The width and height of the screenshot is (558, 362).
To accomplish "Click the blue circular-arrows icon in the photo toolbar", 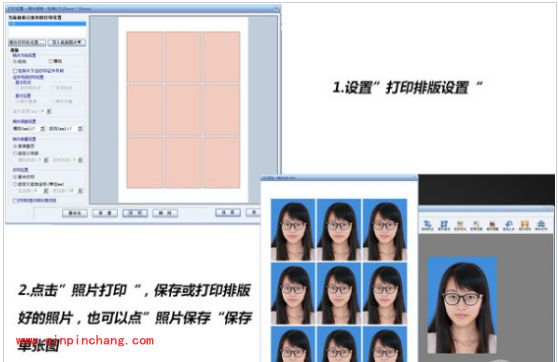I will (509, 225).
